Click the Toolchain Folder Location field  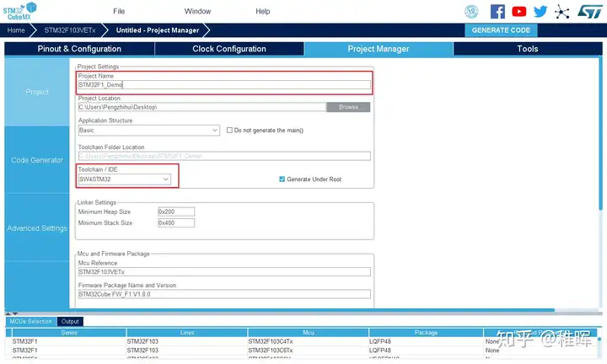(224, 156)
